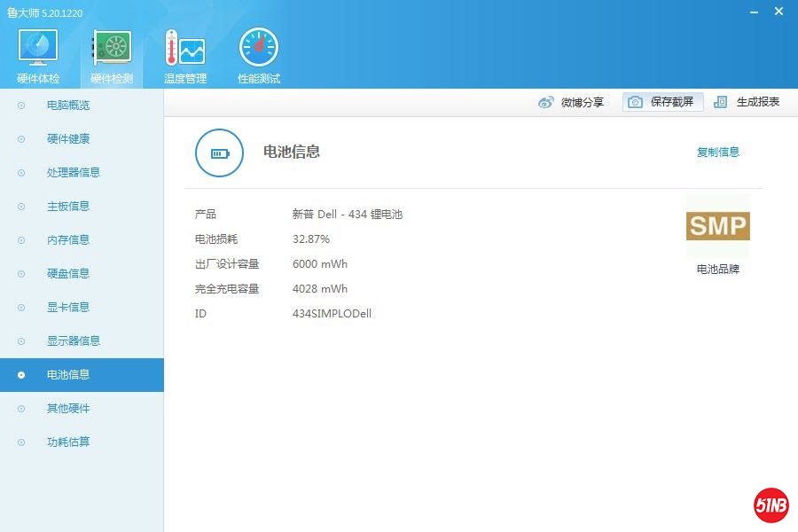The image size is (798, 532).
Task: Open 功耗估算 sidebar entry
Action: [68, 442]
